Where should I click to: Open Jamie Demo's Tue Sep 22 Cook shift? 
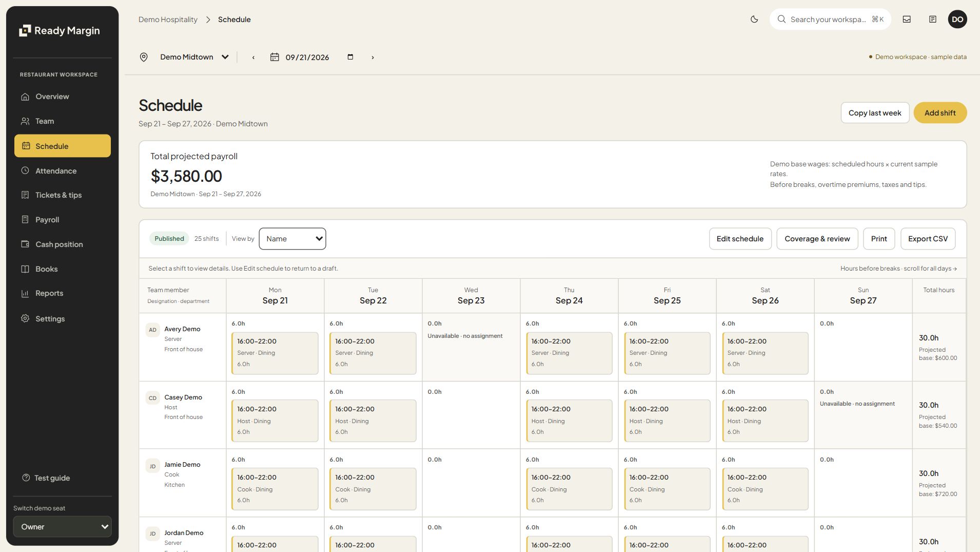[373, 489]
